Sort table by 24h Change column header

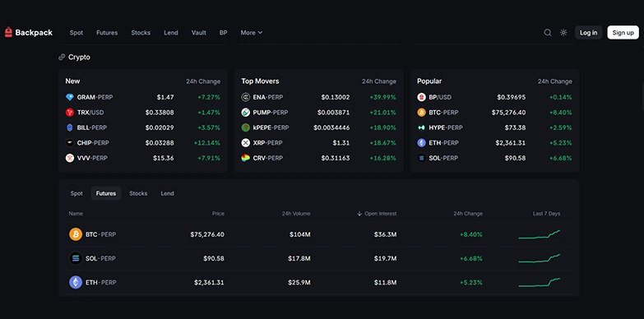pos(468,214)
